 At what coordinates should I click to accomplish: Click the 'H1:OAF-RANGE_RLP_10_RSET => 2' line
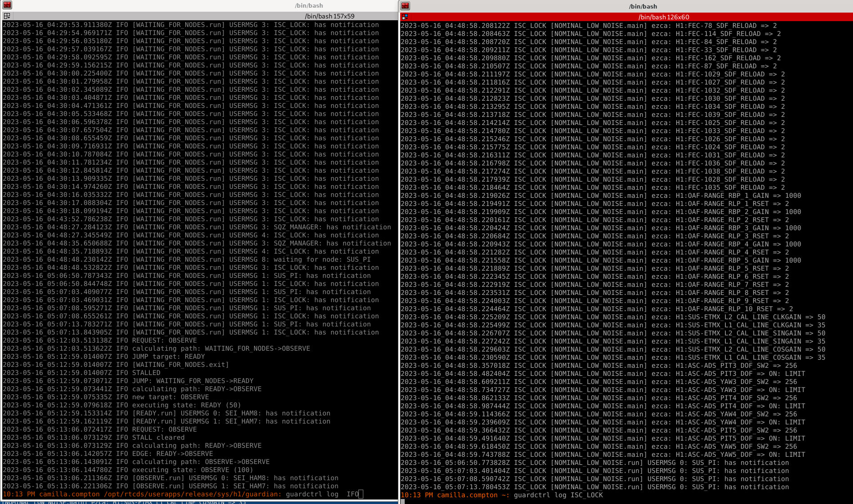(597, 309)
